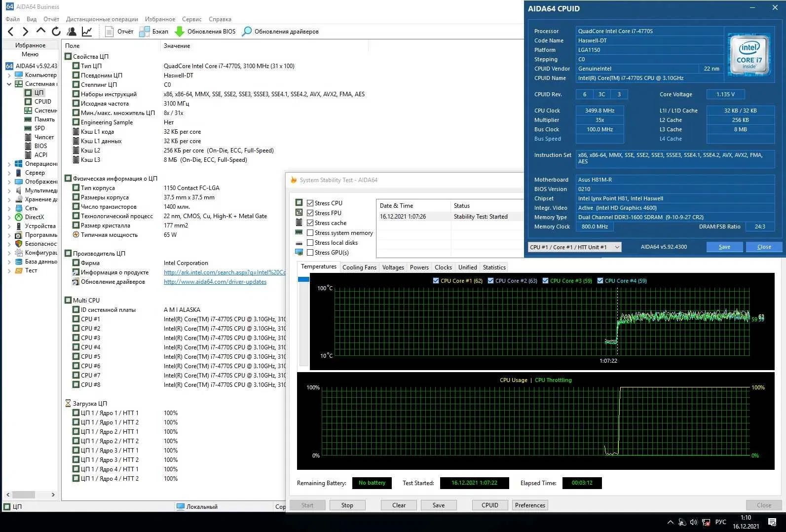
Task: Refresh the view with the circular arrow icon
Action: pyautogui.click(x=56, y=32)
